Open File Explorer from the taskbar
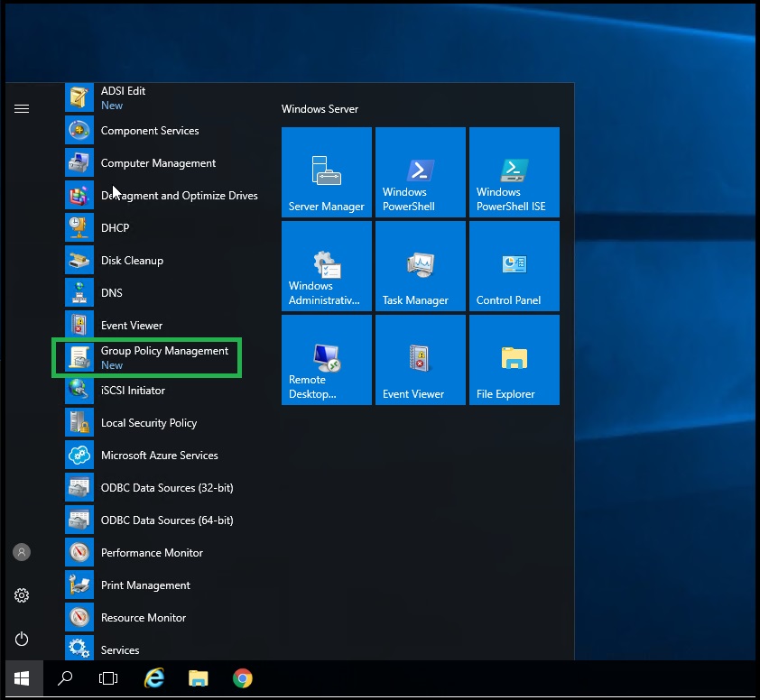The width and height of the screenshot is (760, 700). coord(199,678)
